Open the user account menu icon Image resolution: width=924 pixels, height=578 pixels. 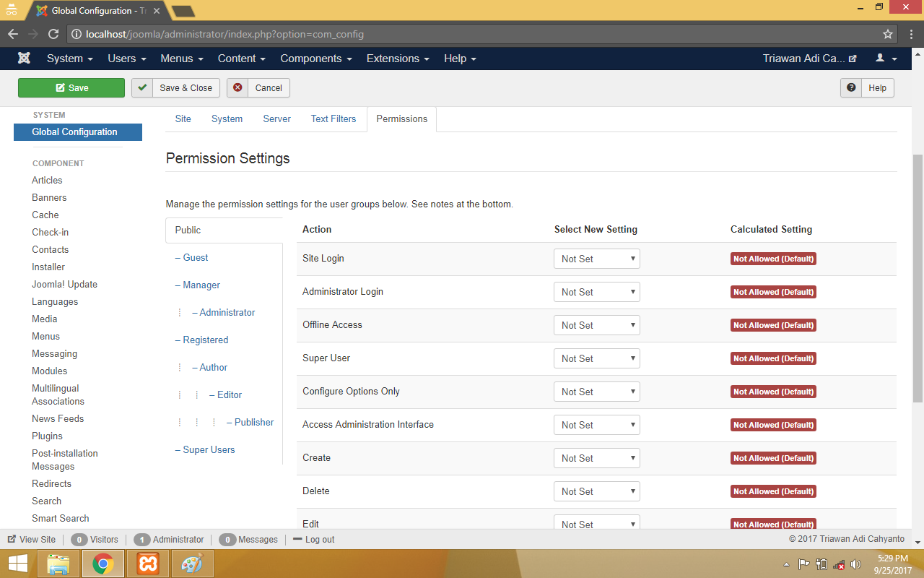[886, 59]
